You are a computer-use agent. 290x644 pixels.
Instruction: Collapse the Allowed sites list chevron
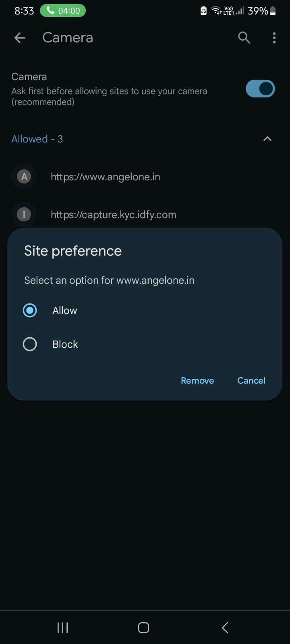coord(267,139)
